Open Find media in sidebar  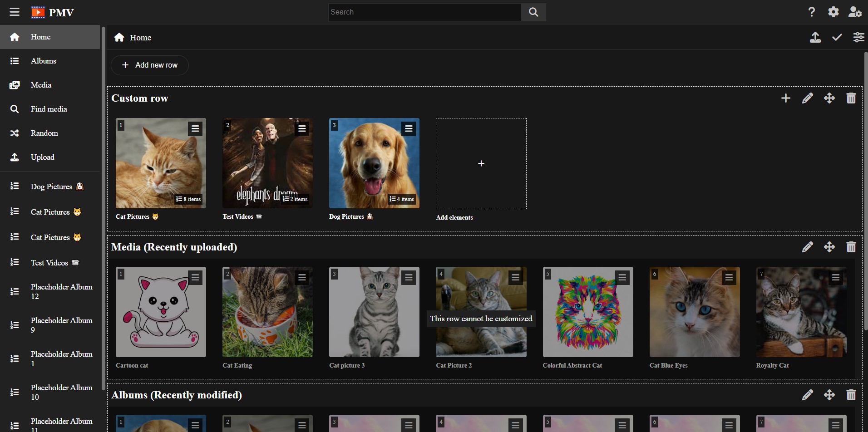(50, 109)
